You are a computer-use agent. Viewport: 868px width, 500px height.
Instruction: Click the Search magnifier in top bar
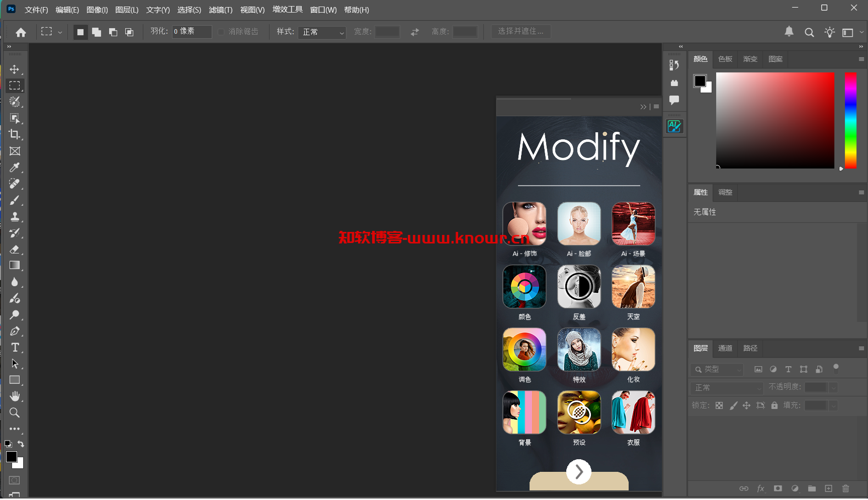pos(809,32)
